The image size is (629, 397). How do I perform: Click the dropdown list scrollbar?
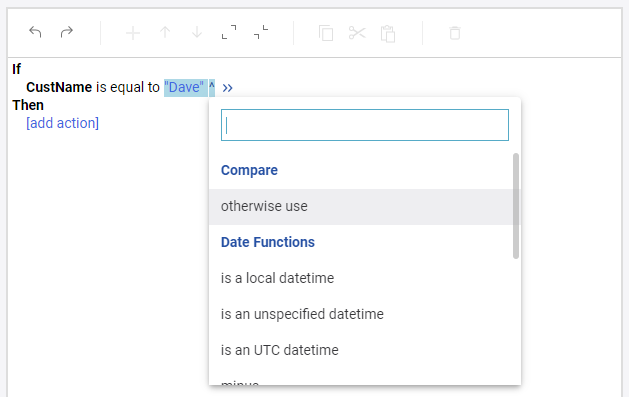pyautogui.click(x=516, y=206)
